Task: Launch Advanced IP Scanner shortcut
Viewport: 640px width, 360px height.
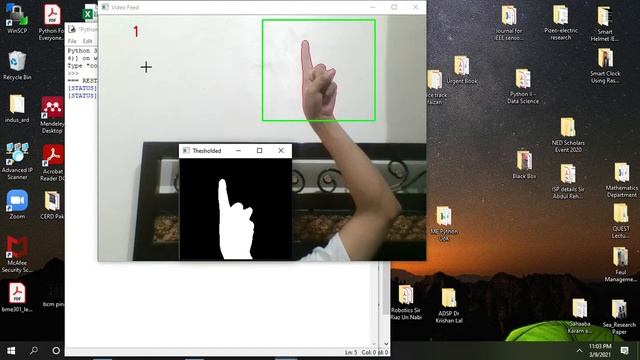Action: pyautogui.click(x=17, y=161)
